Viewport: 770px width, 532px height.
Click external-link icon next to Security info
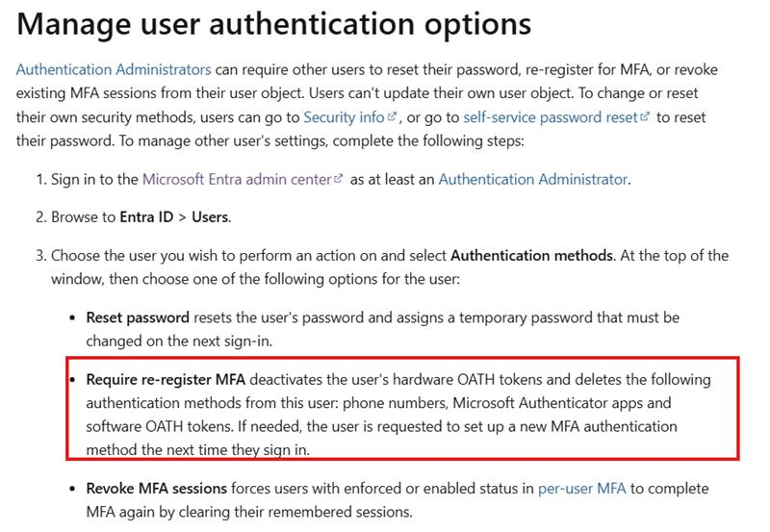392,116
